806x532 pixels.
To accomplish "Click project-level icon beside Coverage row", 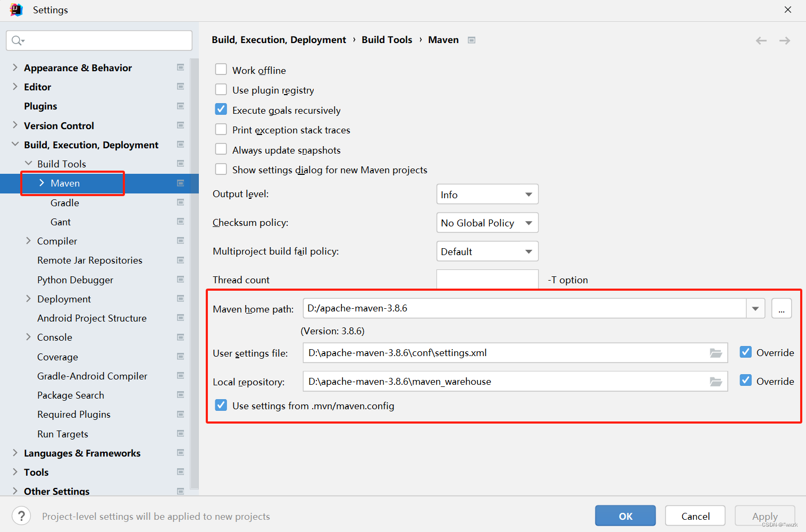I will coord(181,357).
